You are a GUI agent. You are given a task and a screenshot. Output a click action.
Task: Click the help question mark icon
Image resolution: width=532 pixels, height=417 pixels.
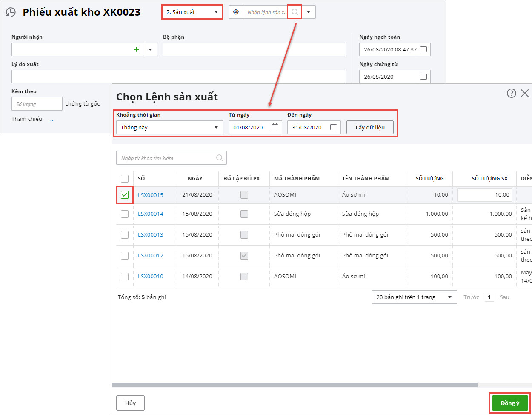[511, 93]
